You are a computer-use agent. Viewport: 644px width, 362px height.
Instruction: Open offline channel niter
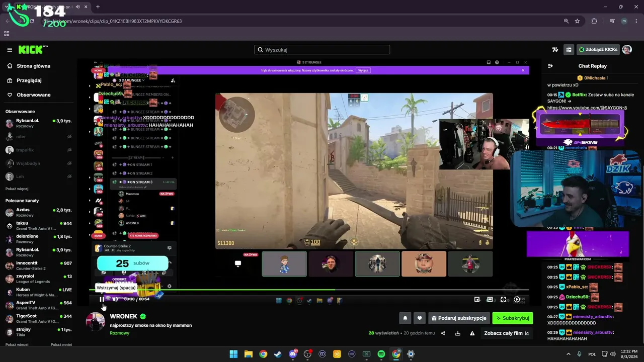[x=38, y=136]
